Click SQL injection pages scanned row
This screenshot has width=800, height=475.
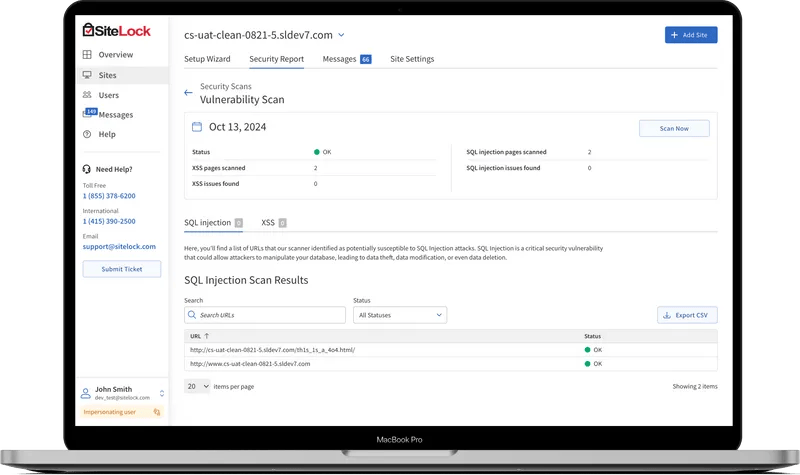[587, 152]
